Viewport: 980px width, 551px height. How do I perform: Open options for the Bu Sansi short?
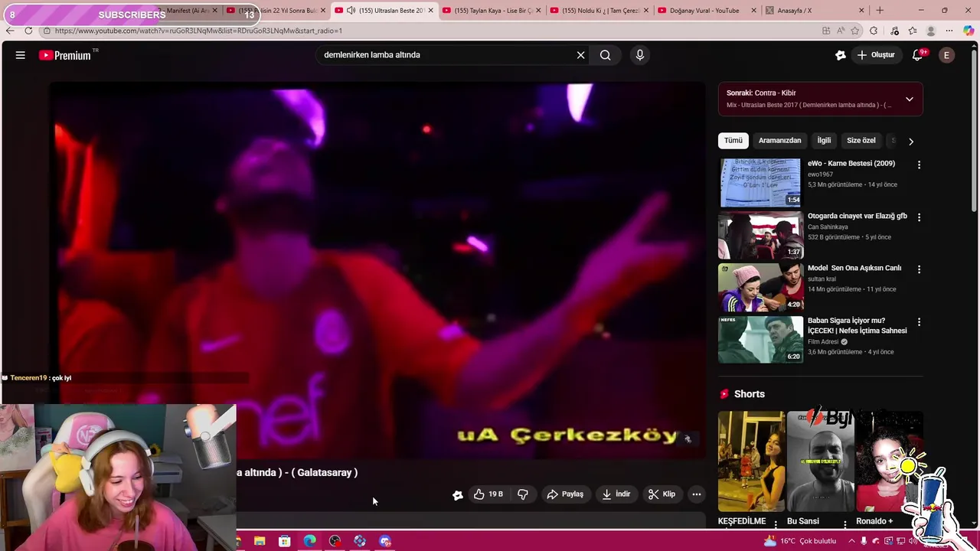[x=845, y=524]
